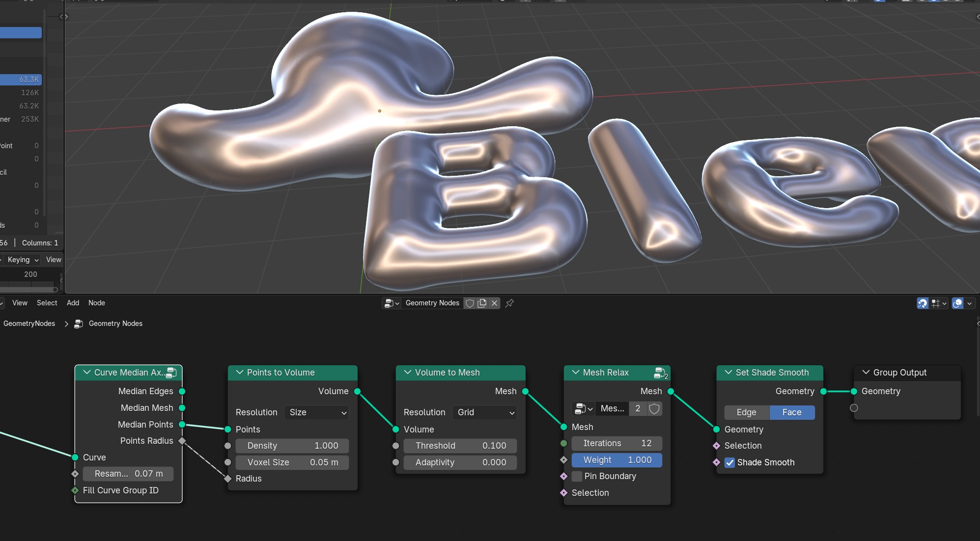Open the Select menu in node editor
Viewport: 980px width, 541px height.
tap(47, 303)
